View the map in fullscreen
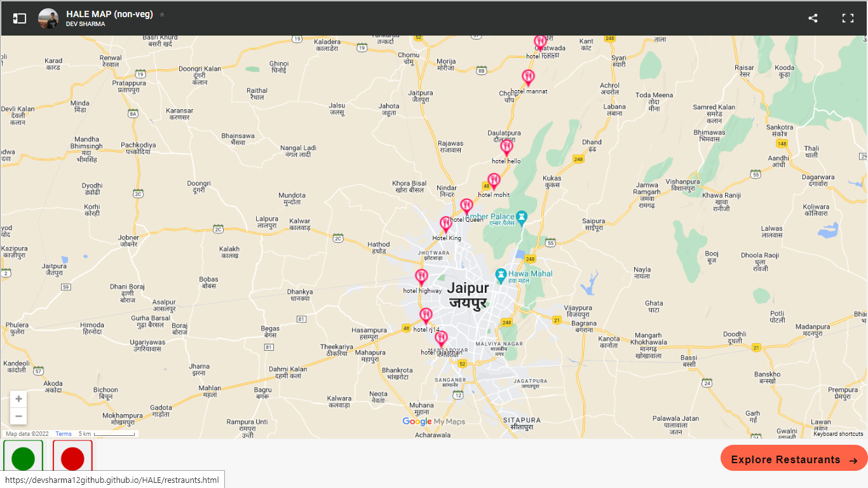The image size is (868, 488). [848, 18]
